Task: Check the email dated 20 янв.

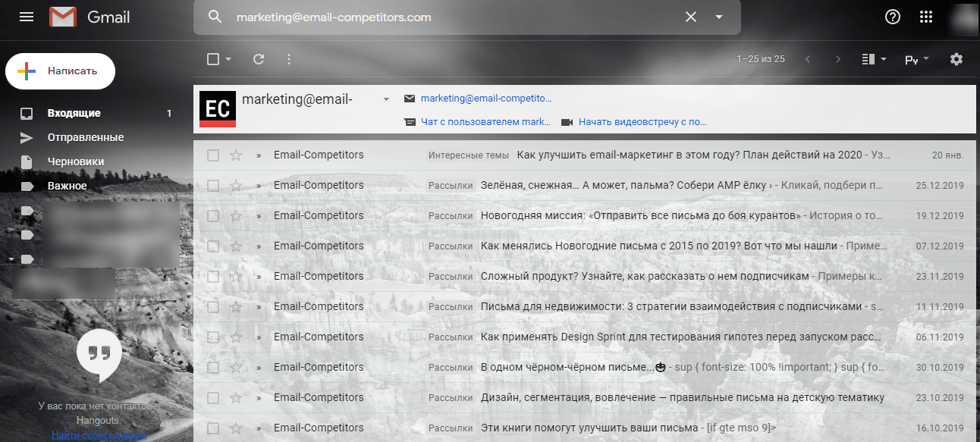Action: point(213,155)
